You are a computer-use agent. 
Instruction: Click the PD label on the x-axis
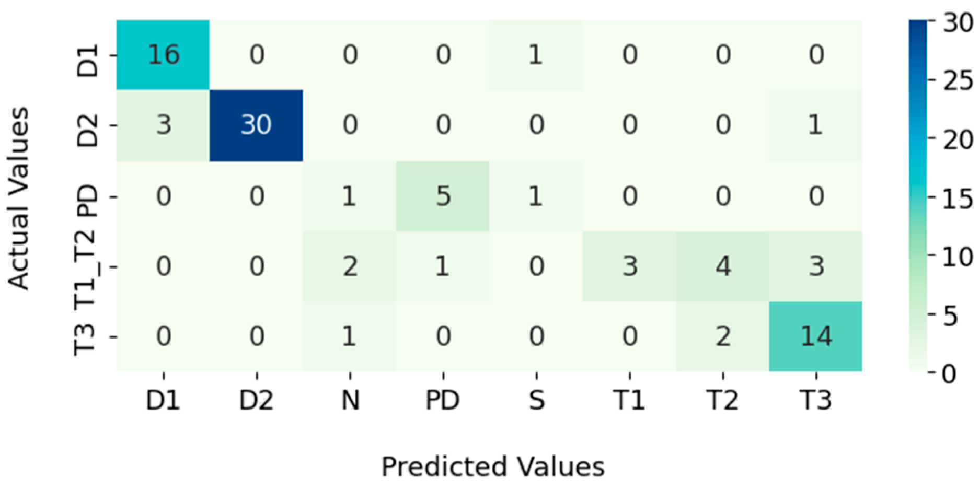443,400
